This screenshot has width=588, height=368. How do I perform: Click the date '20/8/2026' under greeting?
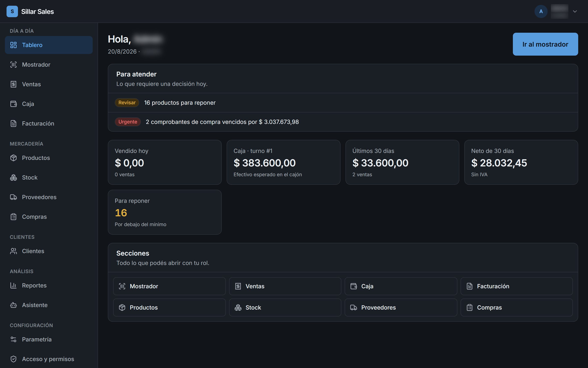[x=122, y=52]
